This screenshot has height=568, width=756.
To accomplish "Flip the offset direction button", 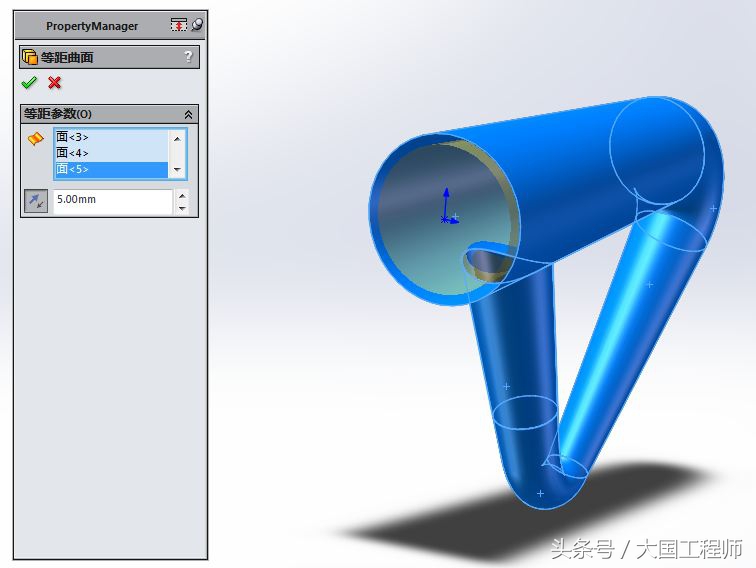I will coord(36,201).
